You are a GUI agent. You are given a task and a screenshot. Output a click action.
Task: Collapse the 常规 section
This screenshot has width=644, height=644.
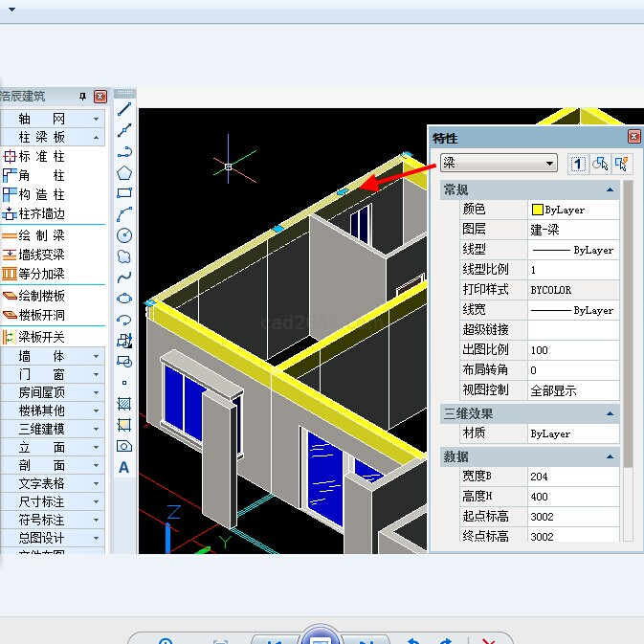coord(610,190)
